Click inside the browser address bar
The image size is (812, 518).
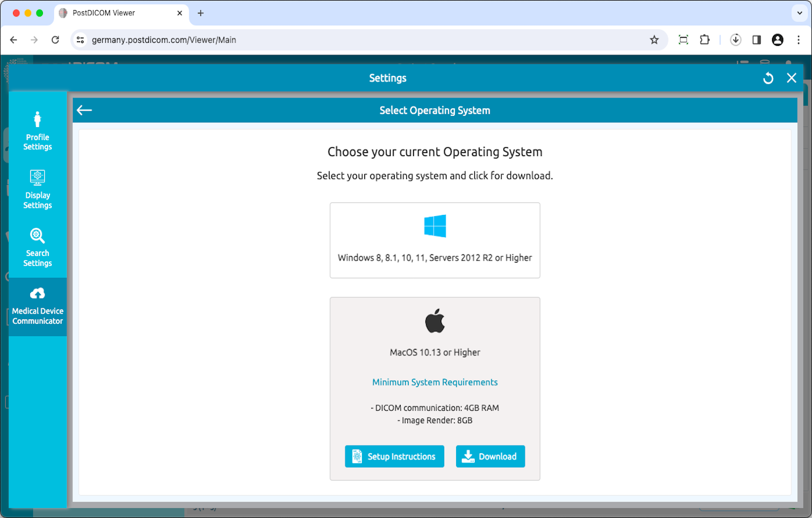(353, 39)
